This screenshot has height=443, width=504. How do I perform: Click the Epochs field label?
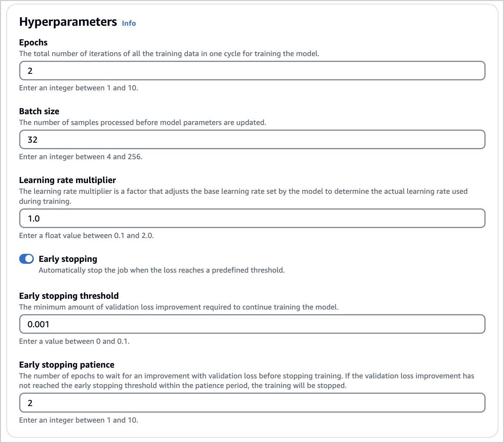pos(33,43)
